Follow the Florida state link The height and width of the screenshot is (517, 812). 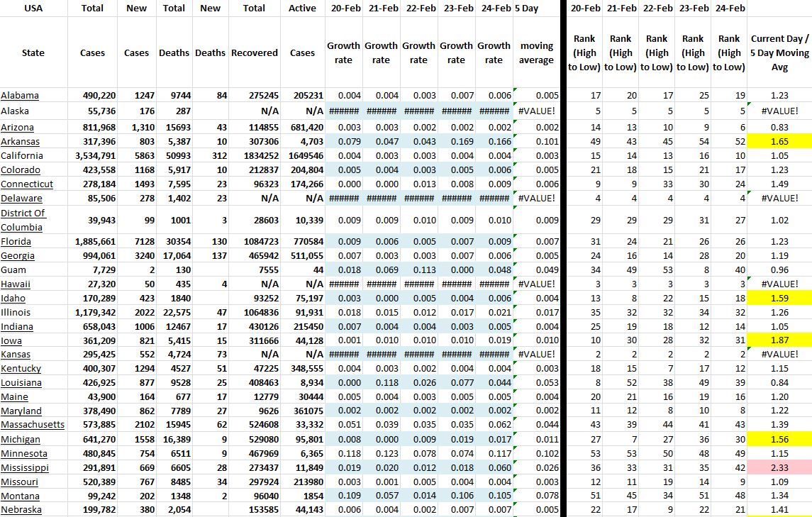coord(17,242)
